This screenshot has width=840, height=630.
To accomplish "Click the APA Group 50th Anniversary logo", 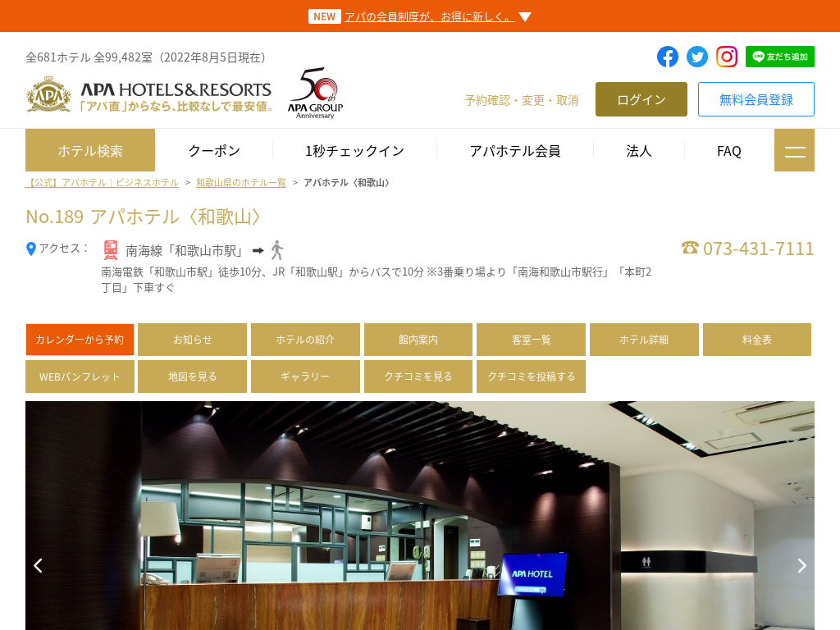I will click(315, 94).
